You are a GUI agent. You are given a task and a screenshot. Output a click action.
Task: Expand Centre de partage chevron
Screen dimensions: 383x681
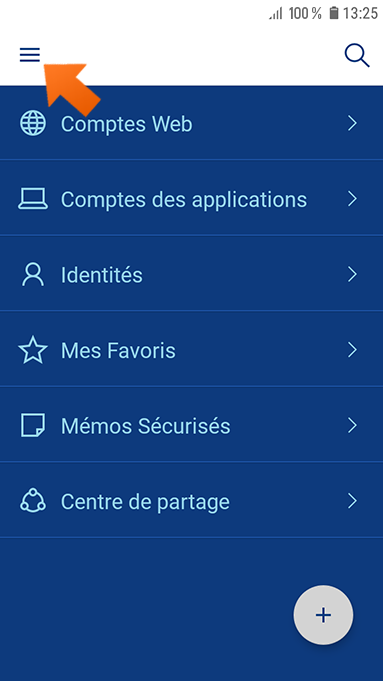click(x=353, y=501)
